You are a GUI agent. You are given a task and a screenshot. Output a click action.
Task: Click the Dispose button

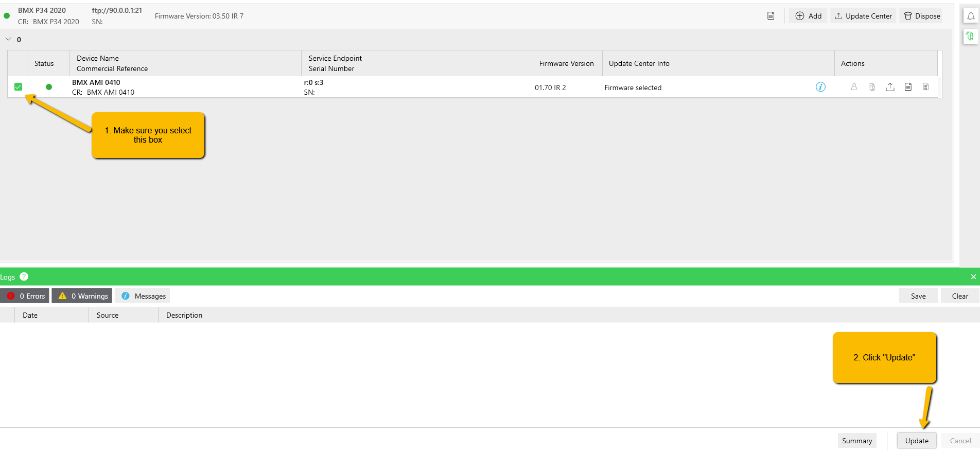(x=922, y=16)
